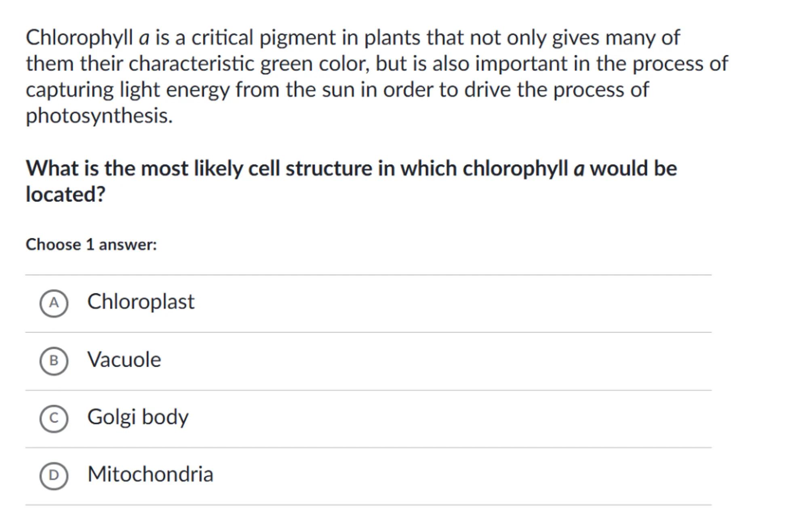
Task: Select radio button B for Vacuole
Action: coord(54,361)
